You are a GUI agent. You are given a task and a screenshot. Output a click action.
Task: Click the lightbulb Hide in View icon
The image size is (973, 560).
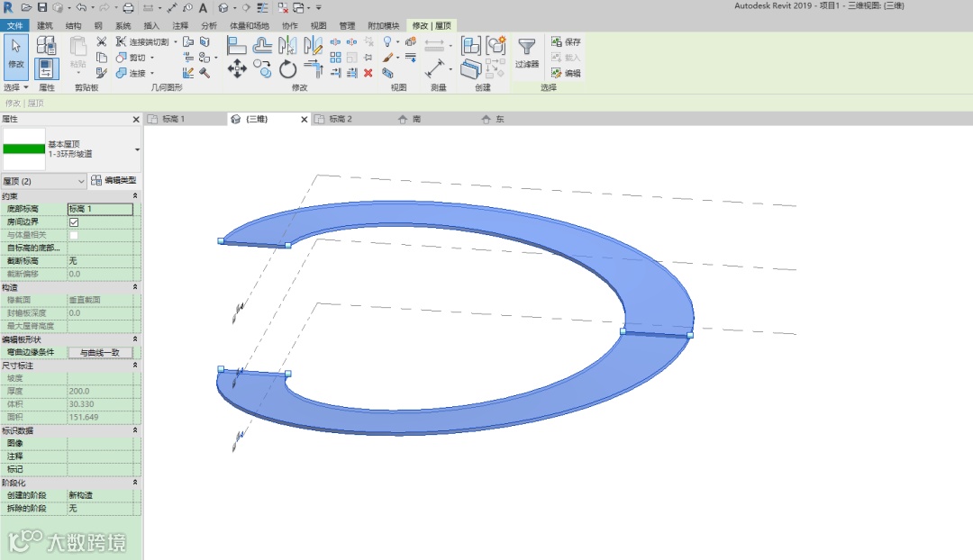coord(387,41)
